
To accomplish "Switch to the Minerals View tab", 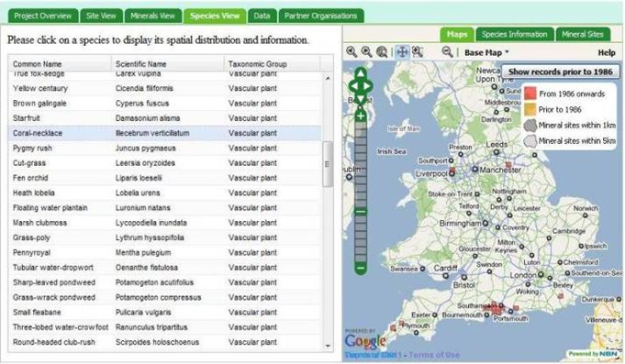I will pos(152,16).
